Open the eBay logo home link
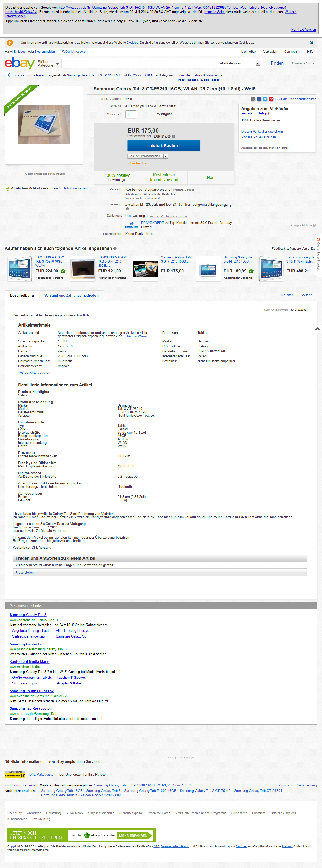Screen dimensions: 322x868 [20, 63]
